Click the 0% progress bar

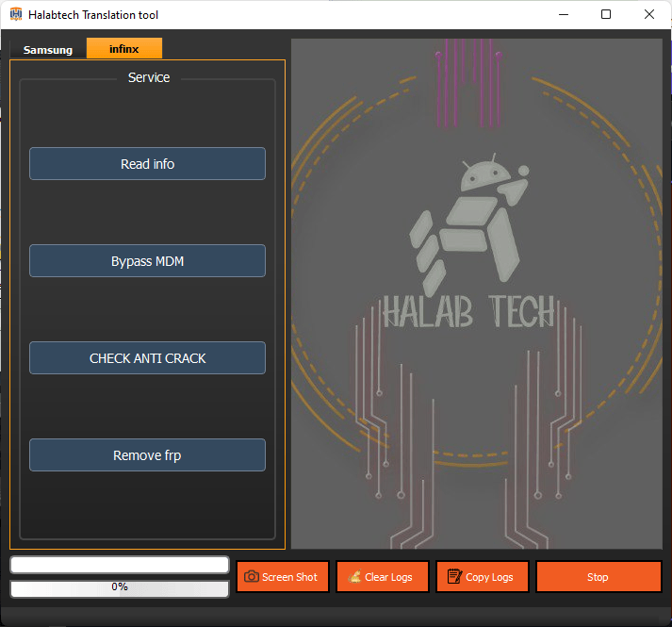point(120,588)
